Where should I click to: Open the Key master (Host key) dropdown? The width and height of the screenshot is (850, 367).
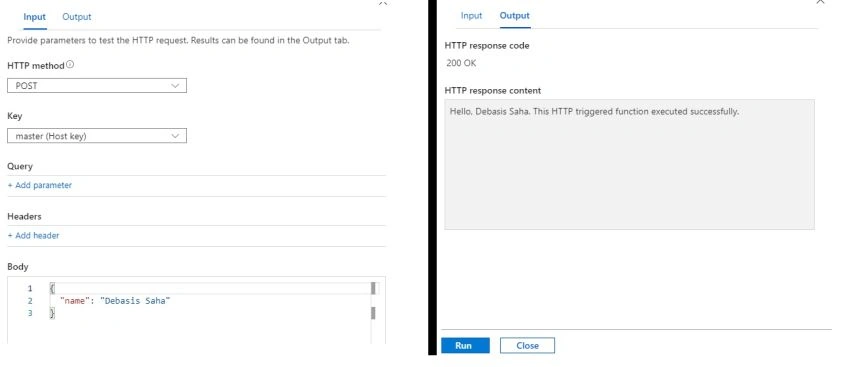click(x=97, y=136)
